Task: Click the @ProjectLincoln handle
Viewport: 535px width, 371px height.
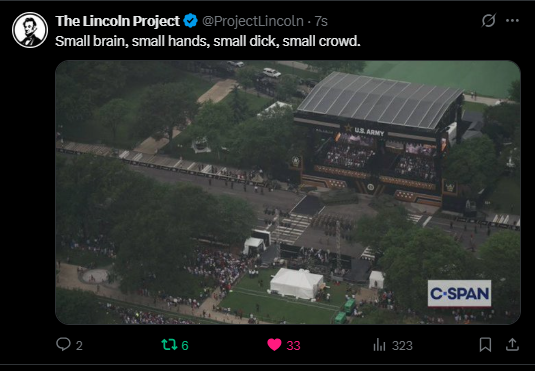Action: 253,21
